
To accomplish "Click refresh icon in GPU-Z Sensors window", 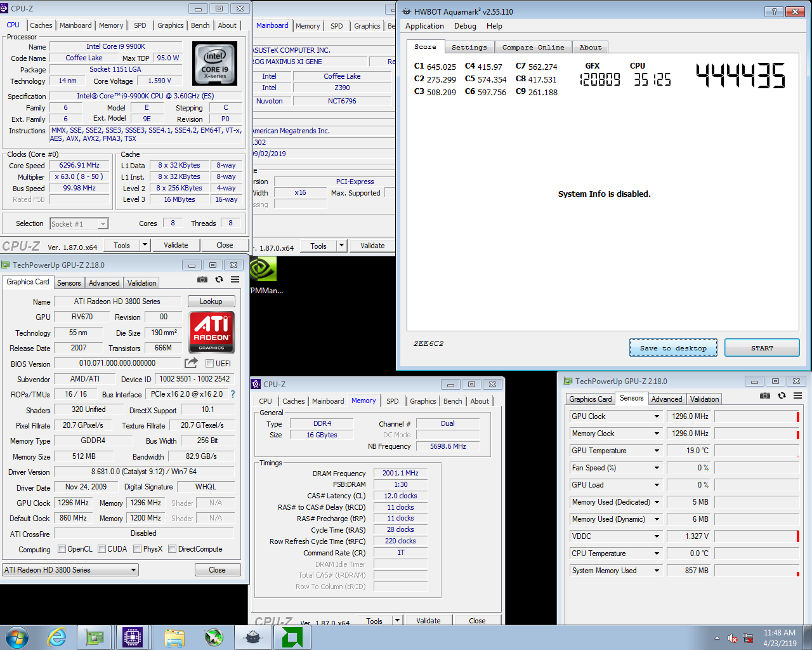I will coord(782,395).
